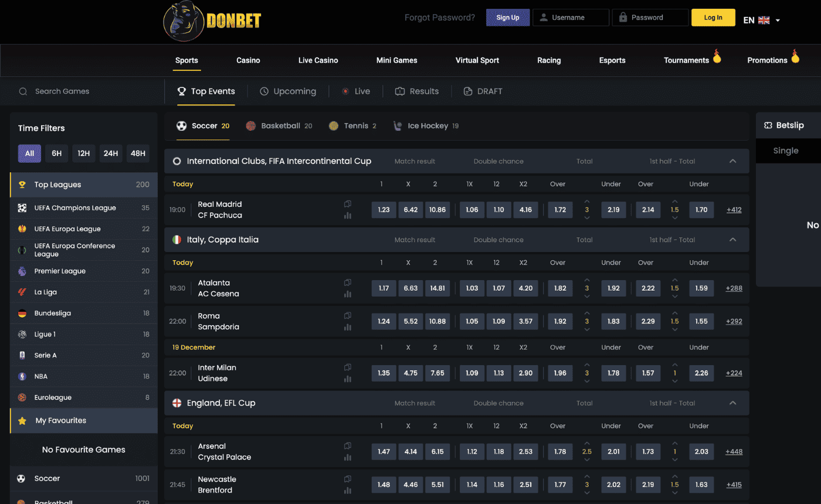Open the EN language dropdown arrow
The image size is (821, 504).
(778, 21)
